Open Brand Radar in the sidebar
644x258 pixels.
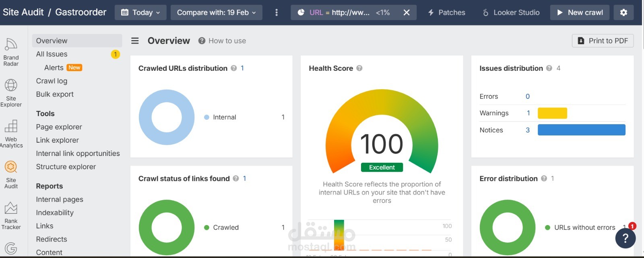pyautogui.click(x=11, y=52)
